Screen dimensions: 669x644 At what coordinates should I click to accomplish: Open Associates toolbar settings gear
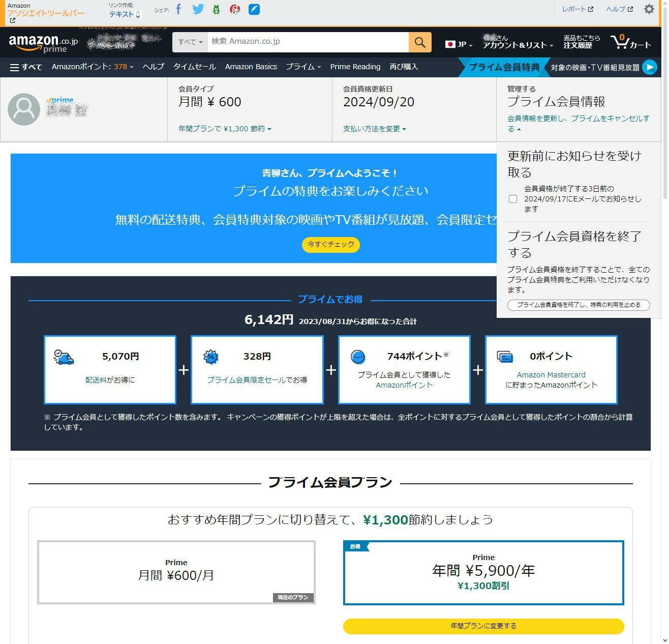(x=649, y=9)
